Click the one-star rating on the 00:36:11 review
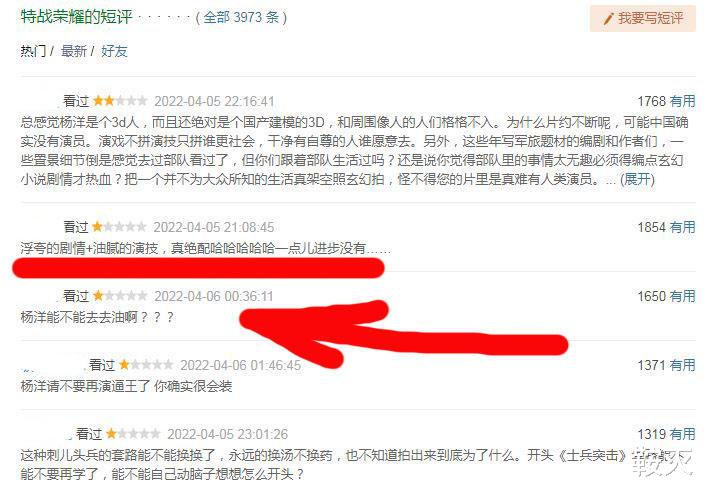The image size is (709, 497). click(x=120, y=296)
